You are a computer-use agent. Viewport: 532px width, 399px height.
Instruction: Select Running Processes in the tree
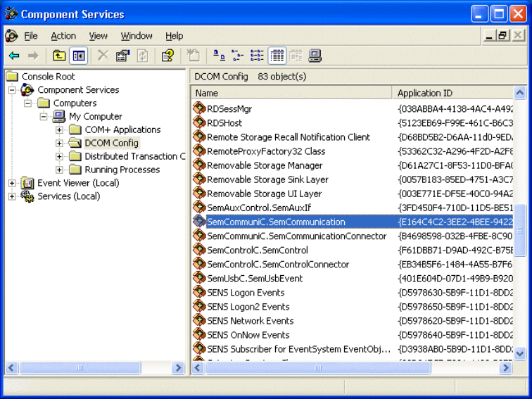click(x=122, y=170)
